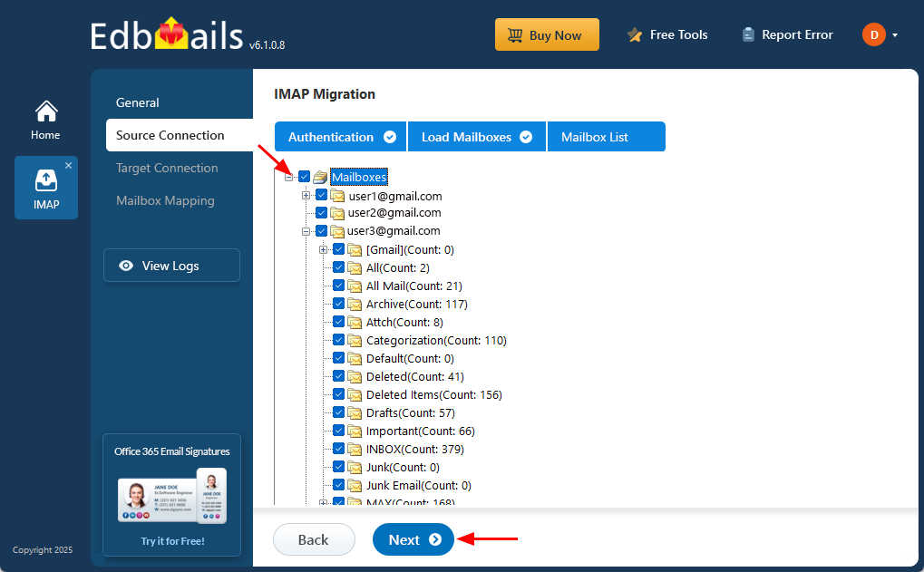Click the All Mail folder icon
Viewport: 924px width, 572px height.
(x=355, y=286)
